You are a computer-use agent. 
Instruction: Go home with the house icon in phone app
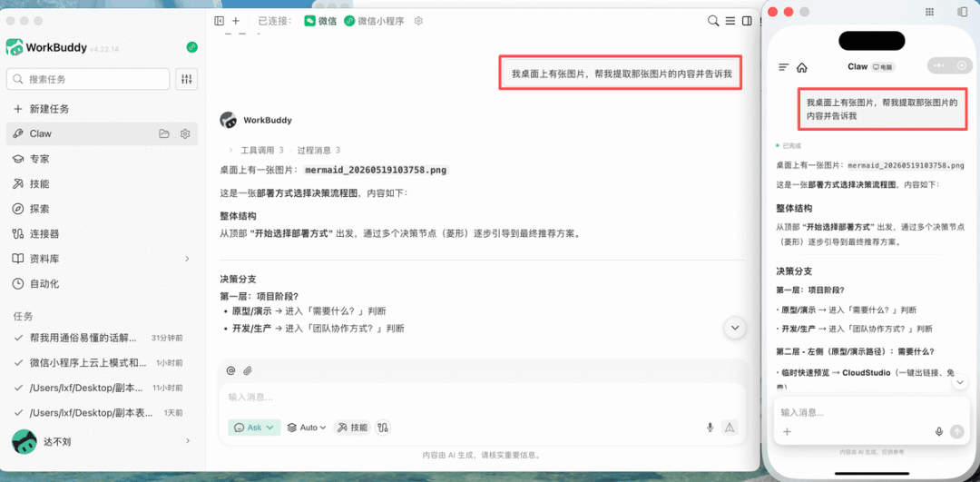(x=802, y=67)
